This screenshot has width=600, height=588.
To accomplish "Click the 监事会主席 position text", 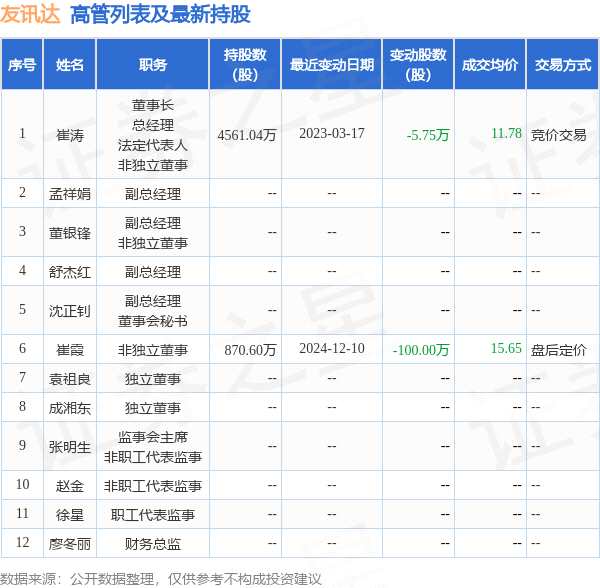I will (x=153, y=437).
